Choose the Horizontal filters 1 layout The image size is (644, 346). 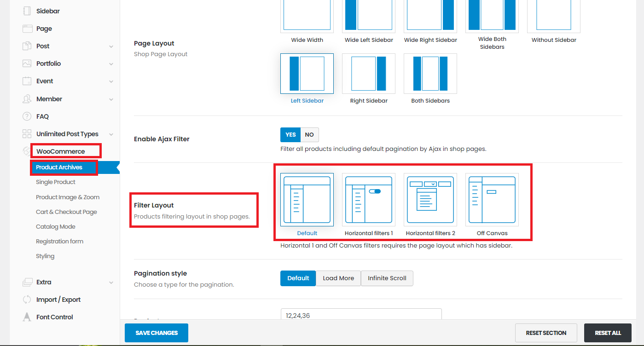point(369,200)
